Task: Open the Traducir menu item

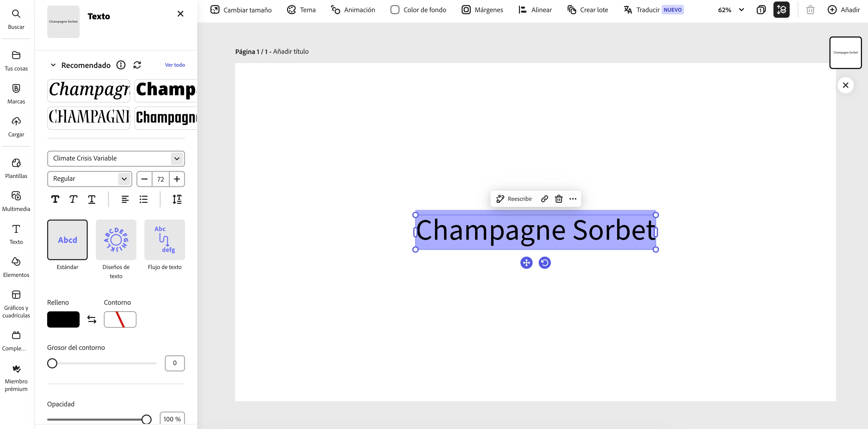Action: pos(647,10)
